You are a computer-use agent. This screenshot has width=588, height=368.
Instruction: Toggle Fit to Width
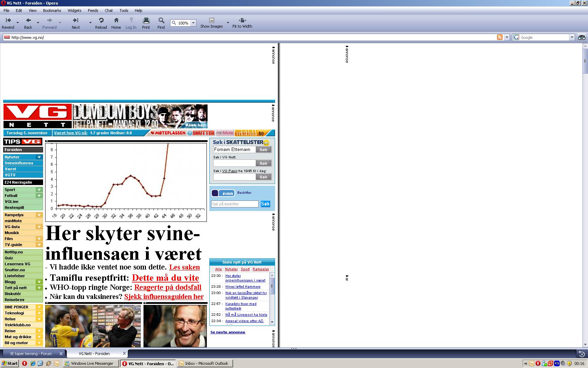(x=242, y=23)
